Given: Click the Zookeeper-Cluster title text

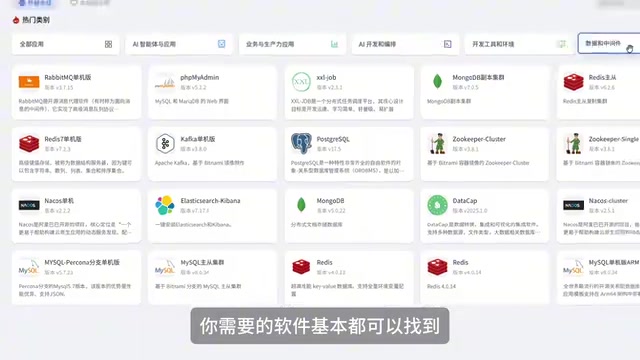Looking at the screenshot, I should [479, 139].
